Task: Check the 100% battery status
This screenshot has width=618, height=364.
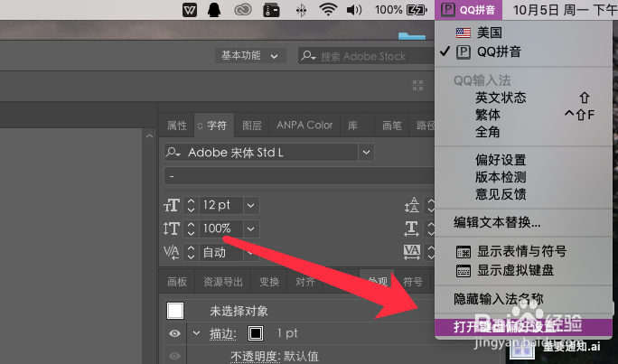Action: pos(401,10)
